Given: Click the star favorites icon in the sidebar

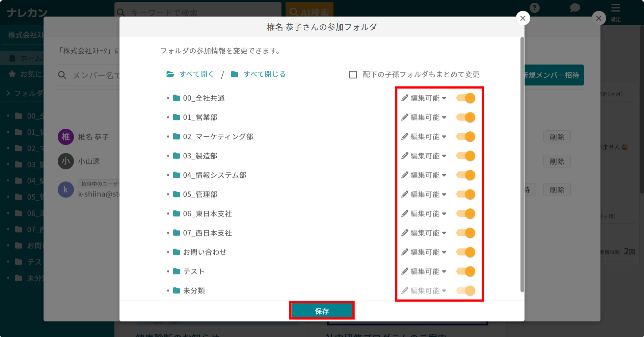Looking at the screenshot, I should click(12, 74).
